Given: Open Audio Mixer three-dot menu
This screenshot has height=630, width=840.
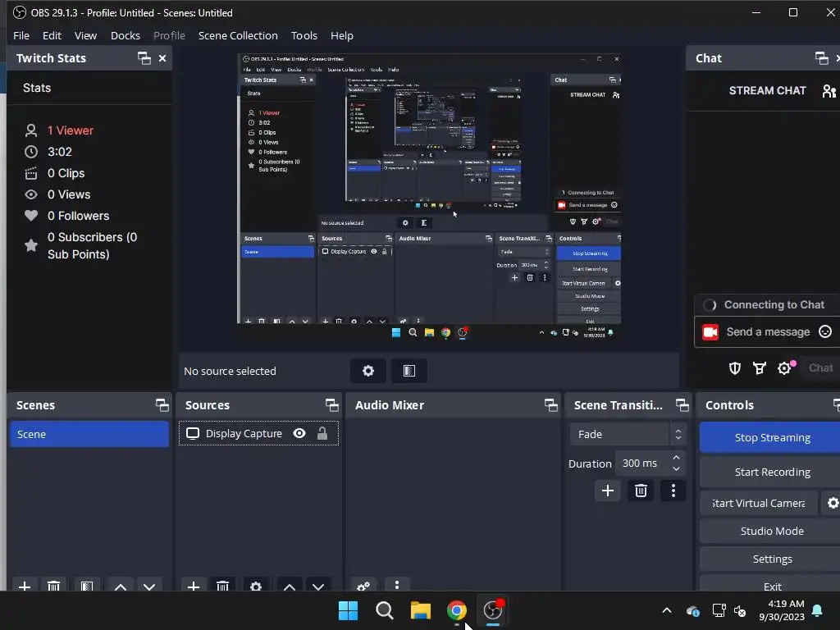Looking at the screenshot, I should [396, 586].
